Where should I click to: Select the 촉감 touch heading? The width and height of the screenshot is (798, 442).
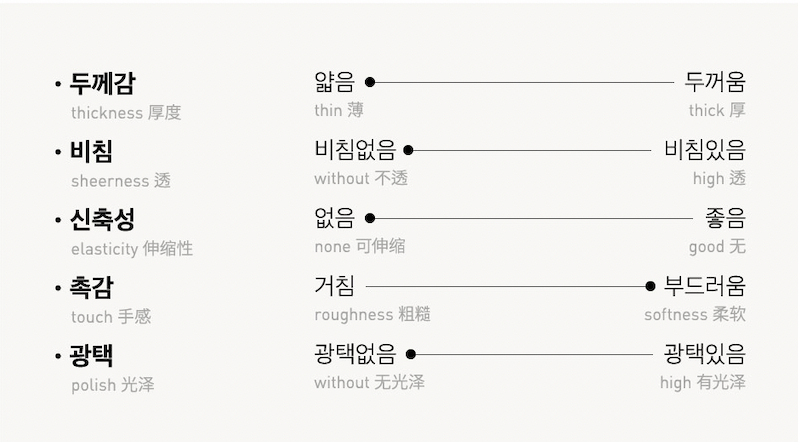click(x=91, y=287)
